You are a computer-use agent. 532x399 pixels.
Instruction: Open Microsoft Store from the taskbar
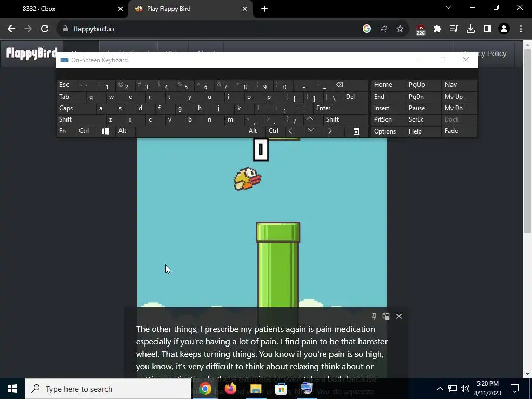click(281, 389)
